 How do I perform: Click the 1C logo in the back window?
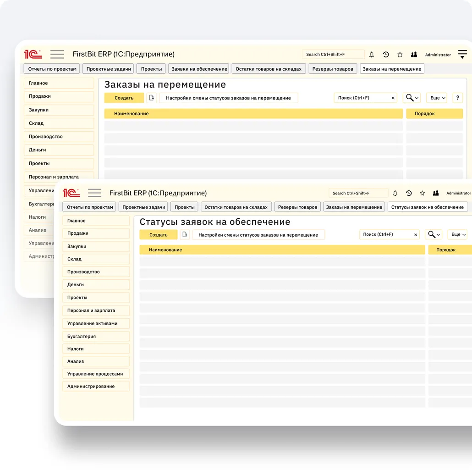(x=33, y=55)
